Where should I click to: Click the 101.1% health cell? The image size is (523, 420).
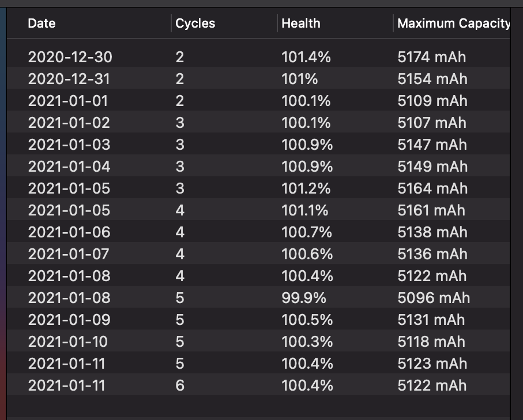(x=304, y=210)
